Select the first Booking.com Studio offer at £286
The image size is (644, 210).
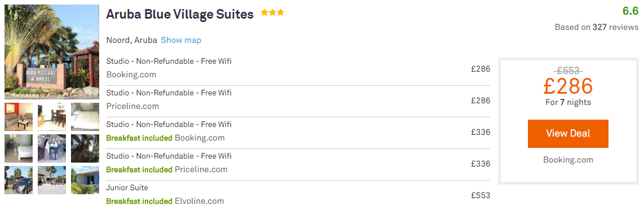[x=298, y=69]
